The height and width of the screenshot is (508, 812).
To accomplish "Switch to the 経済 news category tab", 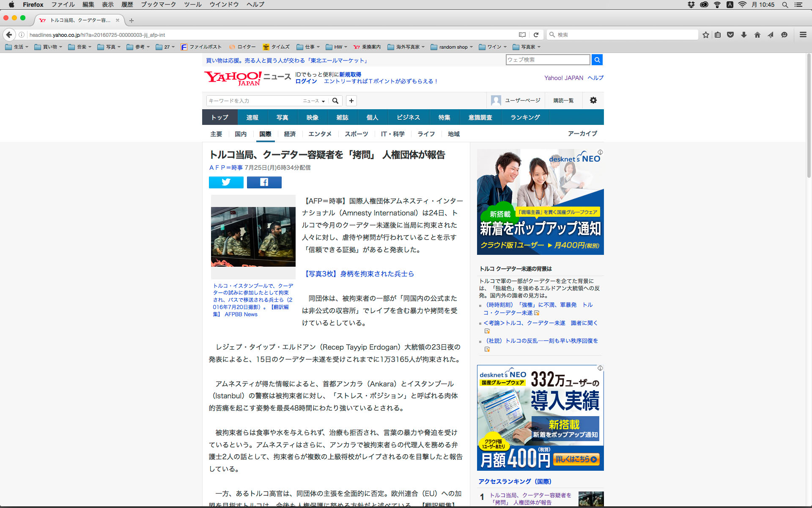I will pyautogui.click(x=290, y=134).
